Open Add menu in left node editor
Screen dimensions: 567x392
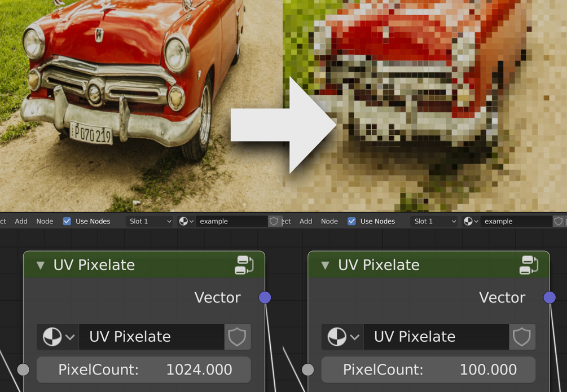click(x=21, y=221)
